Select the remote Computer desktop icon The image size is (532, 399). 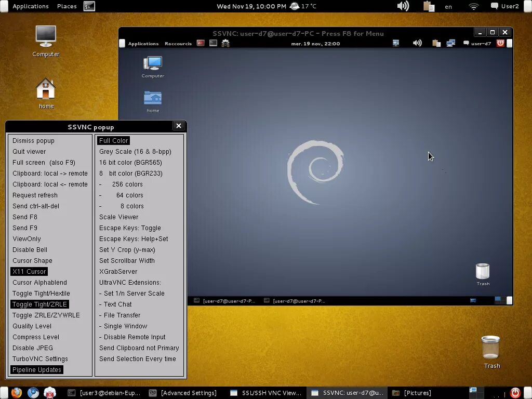coord(153,67)
